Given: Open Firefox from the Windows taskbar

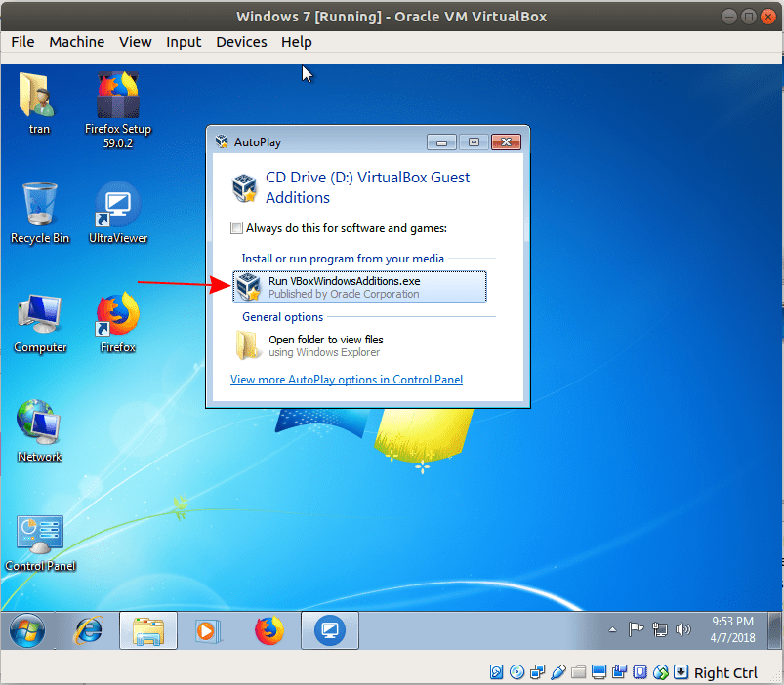Looking at the screenshot, I should 269,630.
